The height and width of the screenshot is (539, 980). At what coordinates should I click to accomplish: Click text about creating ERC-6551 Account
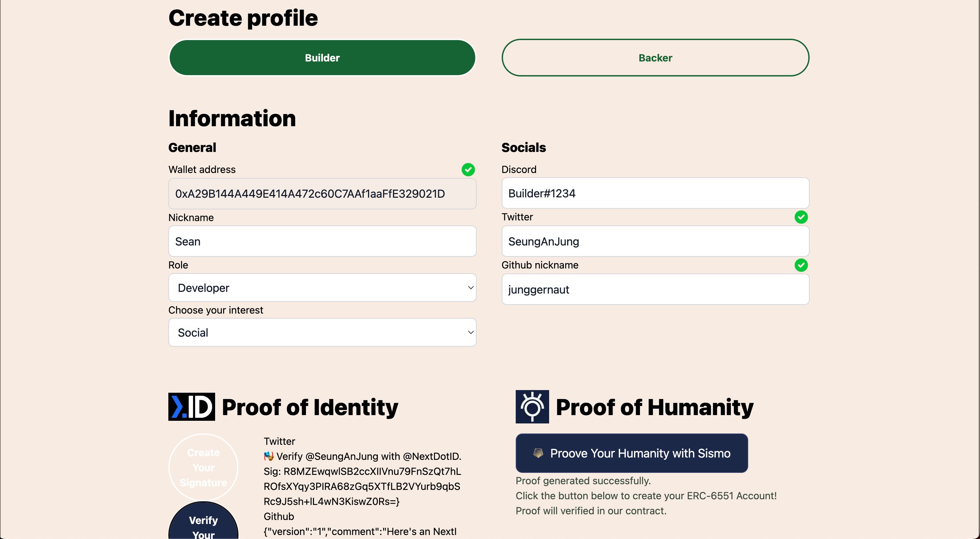[x=646, y=496]
